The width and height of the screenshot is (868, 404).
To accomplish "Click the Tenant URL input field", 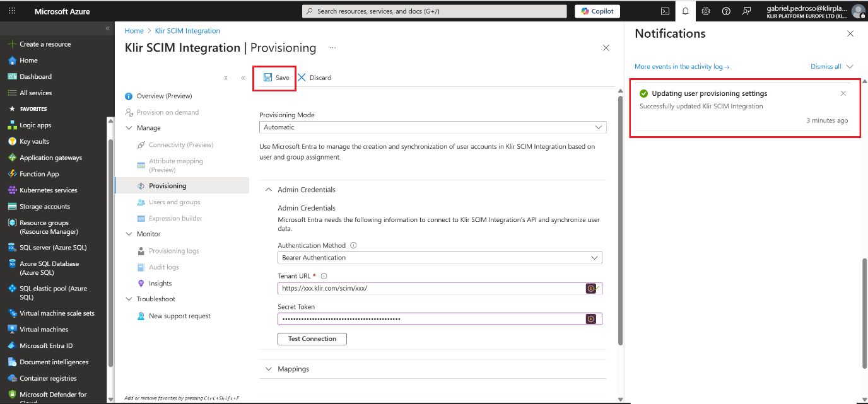I will [x=429, y=289].
